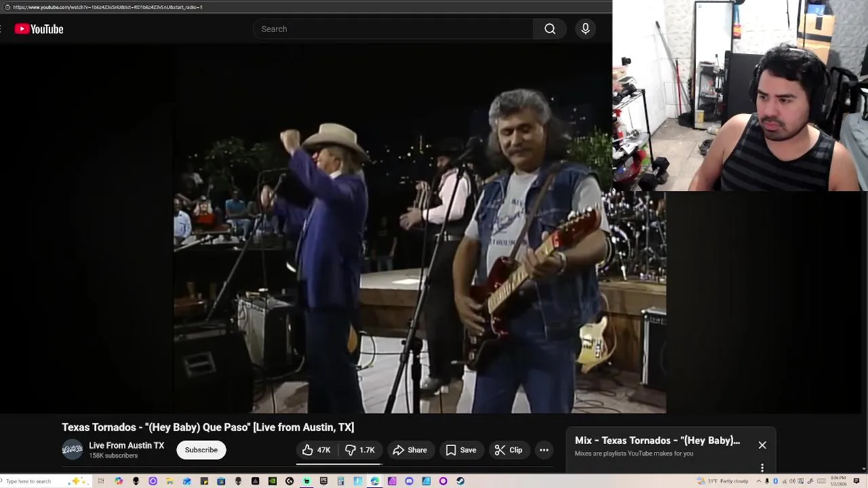
Task: Open the weather widget showing Partly cloudy
Action: [723, 481]
